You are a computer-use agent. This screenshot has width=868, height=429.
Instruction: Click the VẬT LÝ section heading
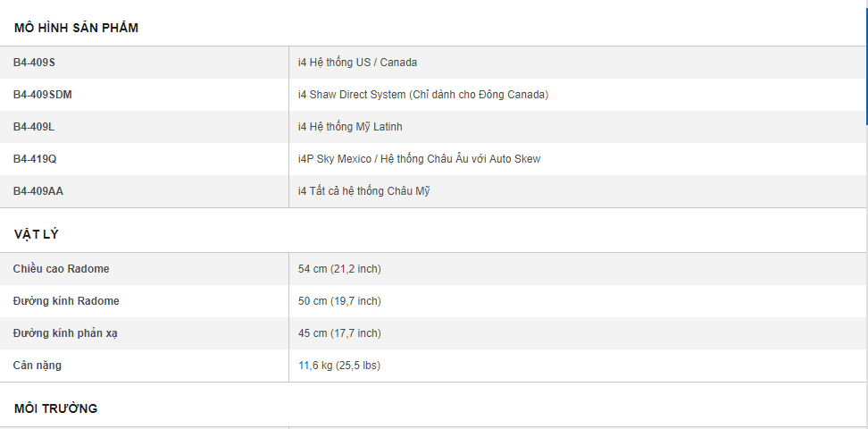(x=37, y=234)
